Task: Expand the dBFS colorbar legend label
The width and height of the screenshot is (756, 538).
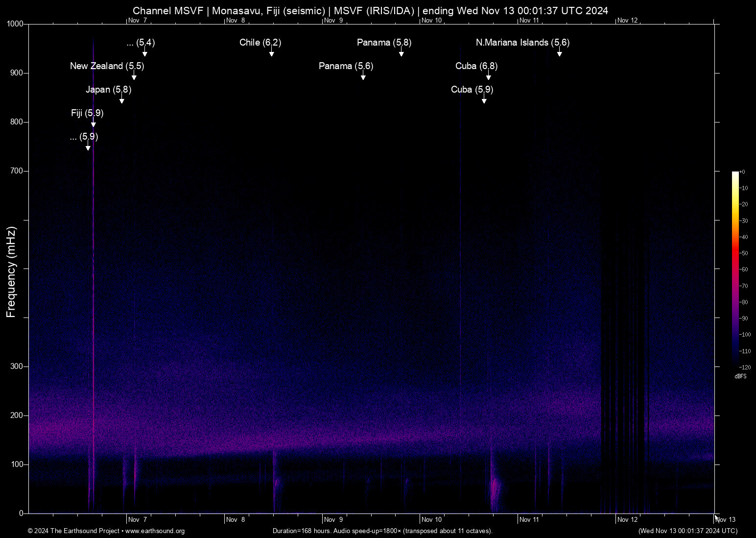Action: 741,376
